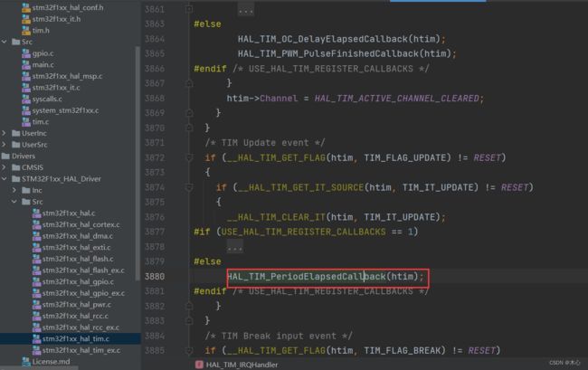Collapse the Src folder under HAL_Driver

14,202
